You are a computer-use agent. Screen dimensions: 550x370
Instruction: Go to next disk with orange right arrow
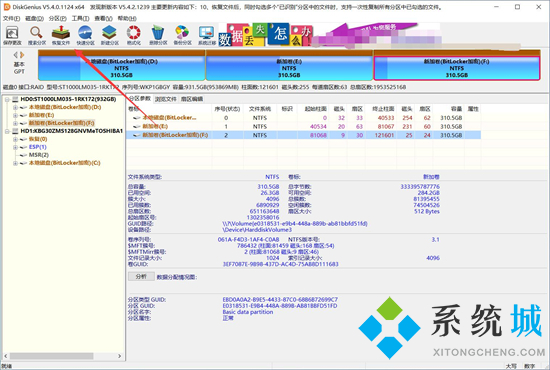click(x=22, y=55)
